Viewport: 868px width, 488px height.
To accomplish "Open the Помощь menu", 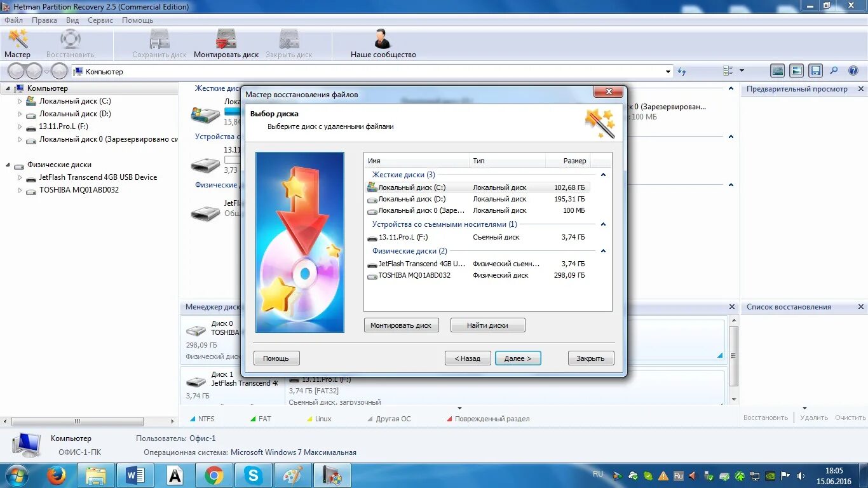I will 137,20.
